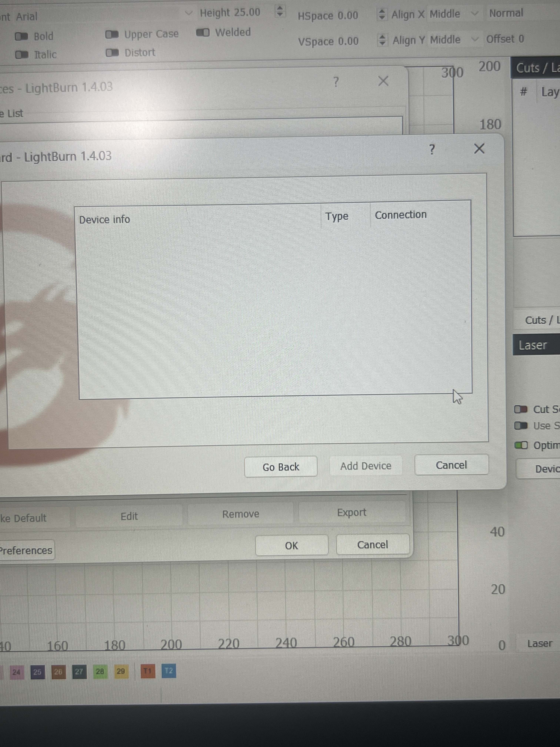560x747 pixels.
Task: Click the Height spinner arrows
Action: click(280, 11)
